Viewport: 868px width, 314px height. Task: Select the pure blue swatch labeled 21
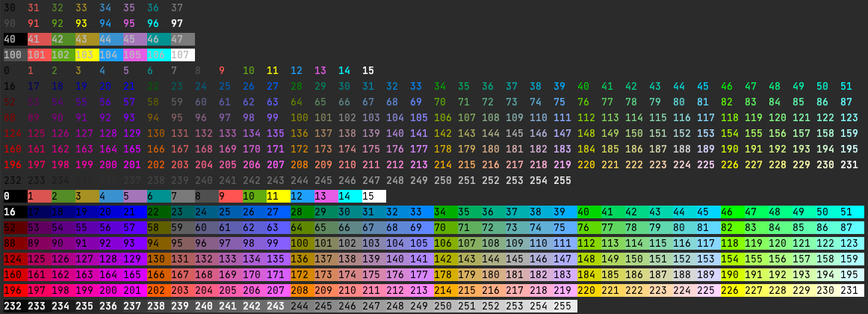pyautogui.click(x=135, y=212)
